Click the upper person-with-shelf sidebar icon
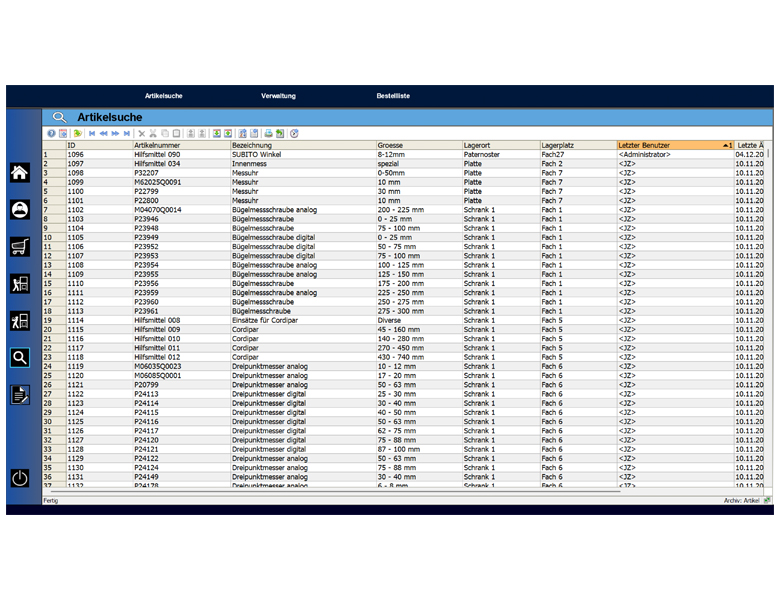Image resolution: width=780 pixels, height=600 pixels. coord(20,284)
